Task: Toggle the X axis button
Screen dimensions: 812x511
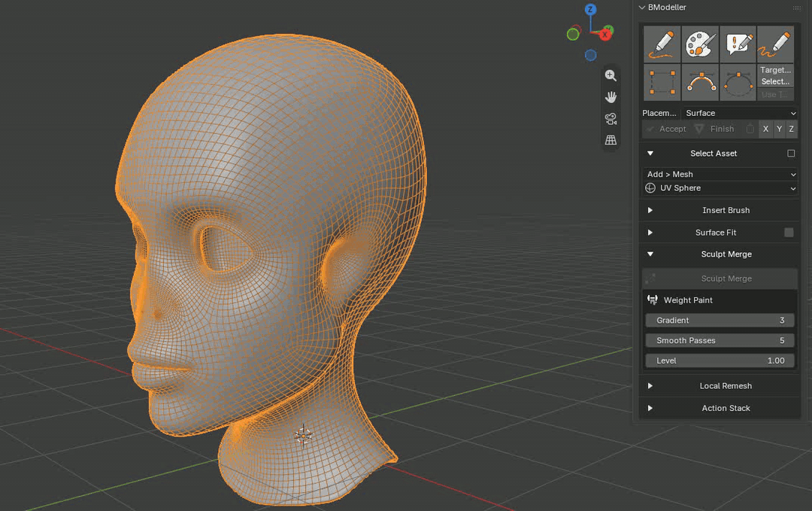Action: (765, 129)
